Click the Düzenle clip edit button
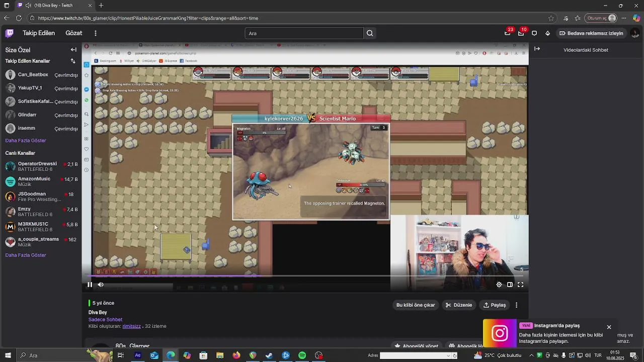The height and width of the screenshot is (362, 644). [459, 305]
